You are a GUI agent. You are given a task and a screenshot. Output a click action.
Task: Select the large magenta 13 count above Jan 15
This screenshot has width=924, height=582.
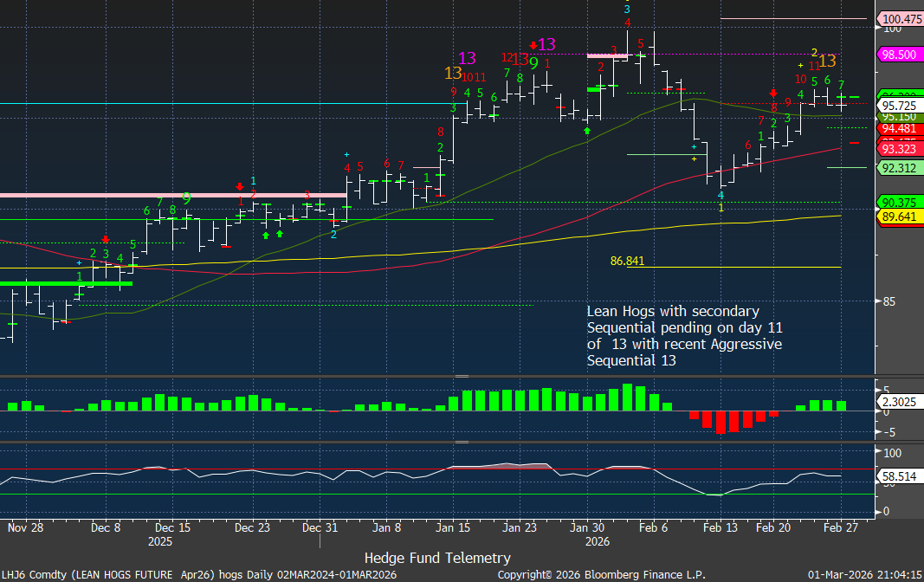(467, 58)
